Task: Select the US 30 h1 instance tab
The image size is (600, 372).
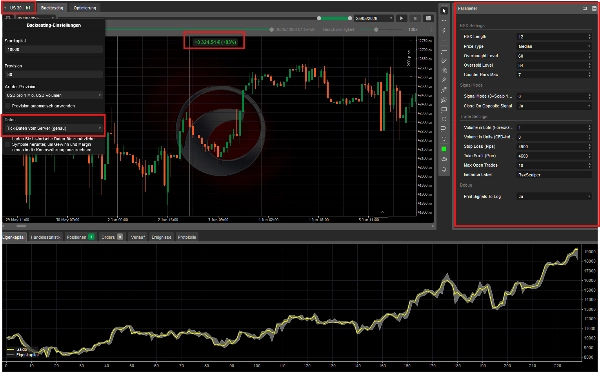Action: 19,7
